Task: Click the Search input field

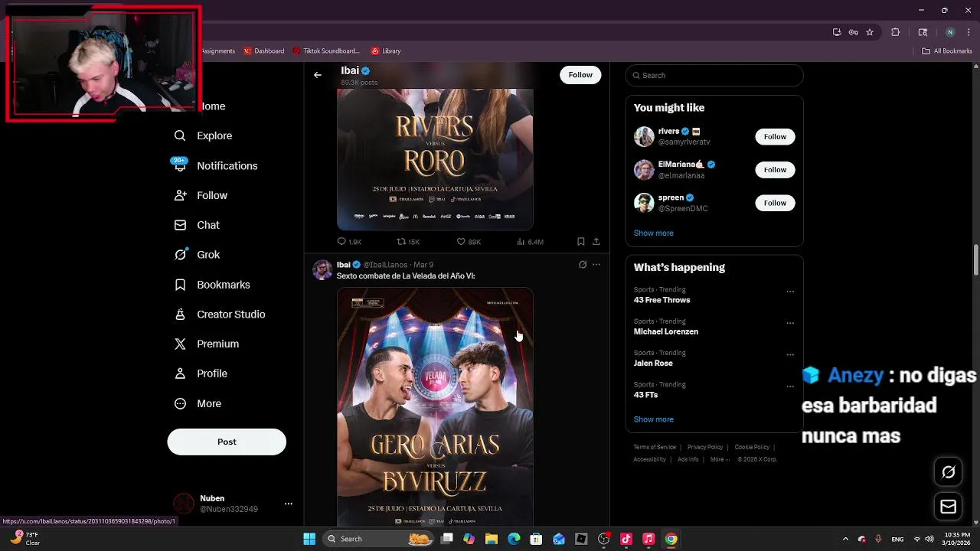Action: (x=714, y=75)
